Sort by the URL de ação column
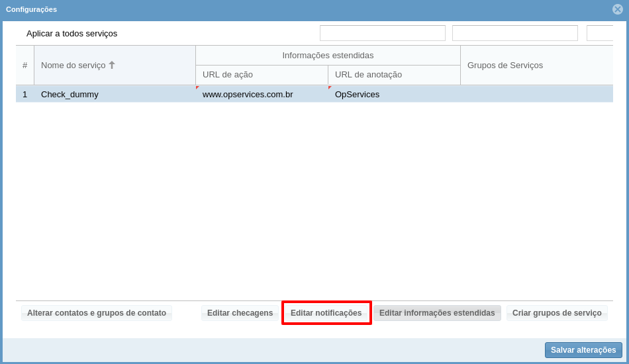Image resolution: width=629 pixels, height=364 pixels. click(261, 75)
